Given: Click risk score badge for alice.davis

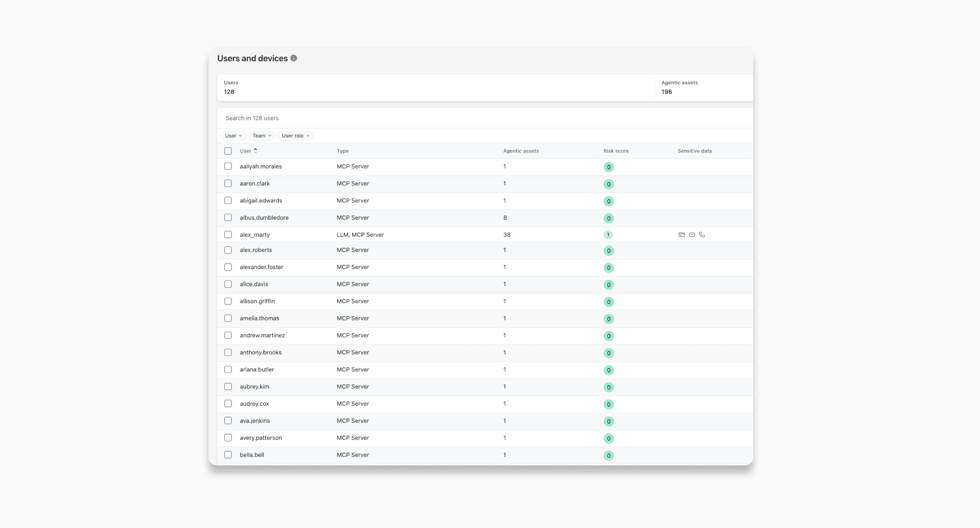Looking at the screenshot, I should [608, 285].
